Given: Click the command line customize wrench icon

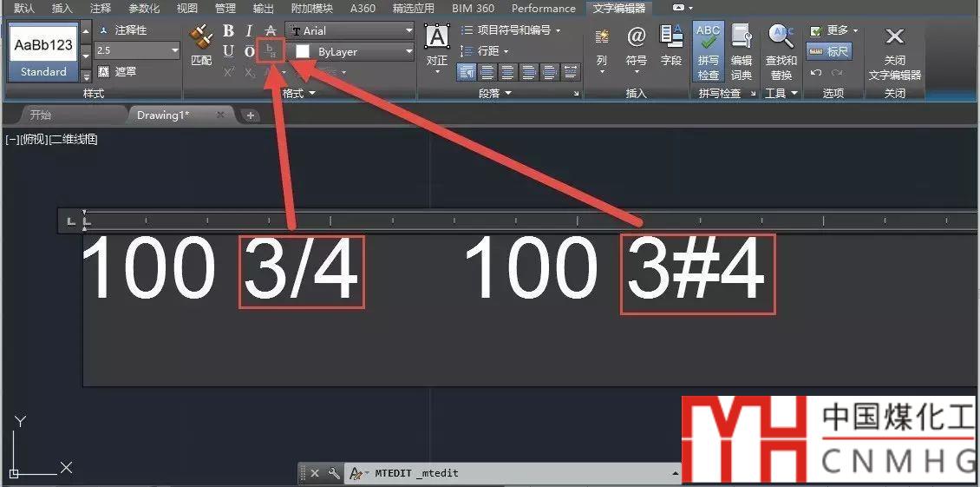Looking at the screenshot, I should tap(334, 473).
